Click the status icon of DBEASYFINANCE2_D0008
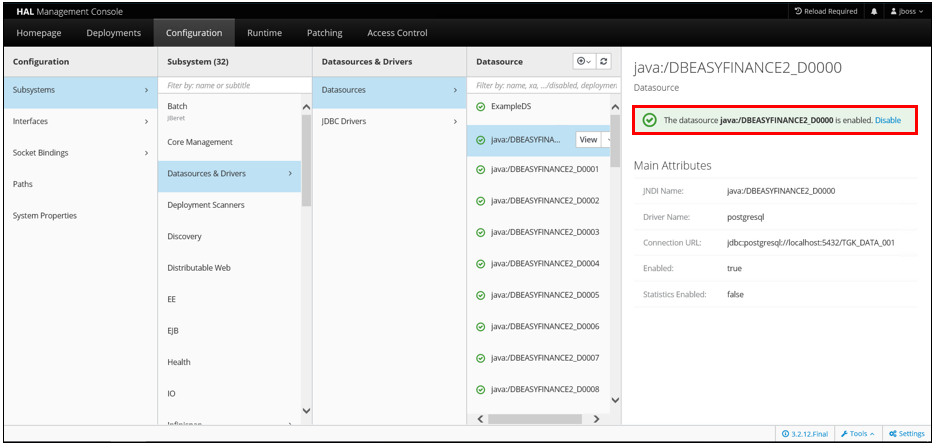 pos(481,390)
